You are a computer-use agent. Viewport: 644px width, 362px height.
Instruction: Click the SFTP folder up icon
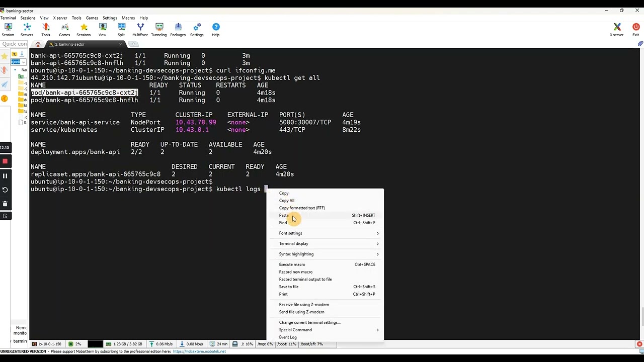point(15,54)
